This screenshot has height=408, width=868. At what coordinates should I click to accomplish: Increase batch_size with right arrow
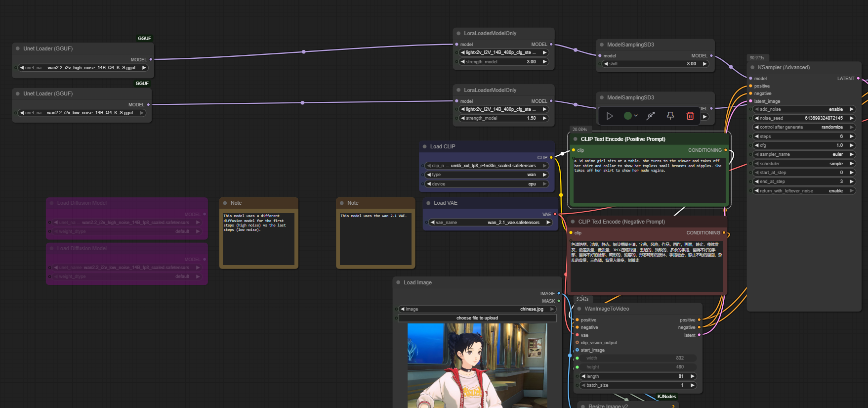(693, 385)
